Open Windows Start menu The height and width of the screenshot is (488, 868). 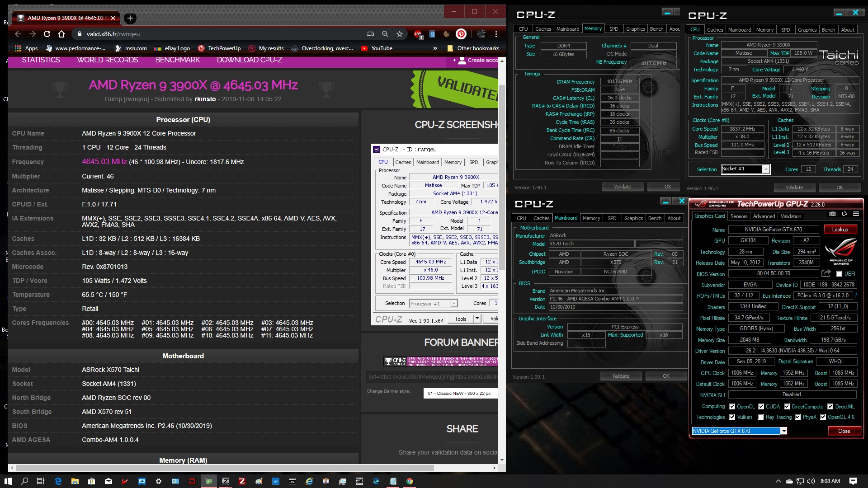pos(8,481)
